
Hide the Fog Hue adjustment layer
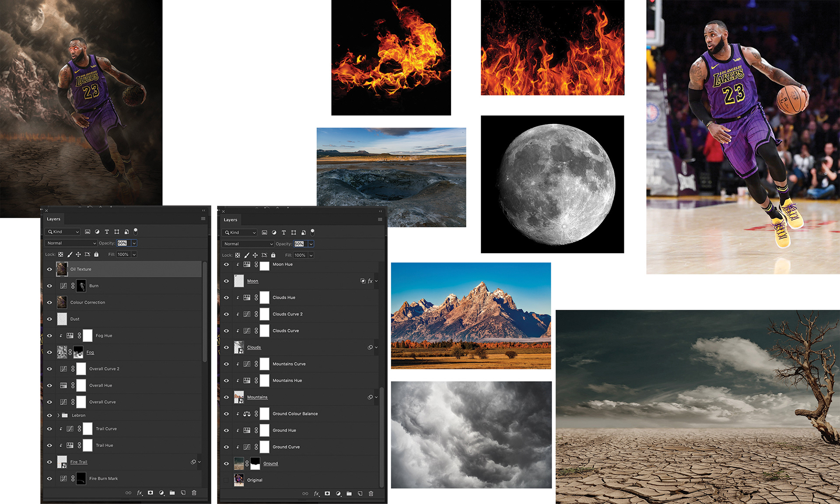(49, 336)
